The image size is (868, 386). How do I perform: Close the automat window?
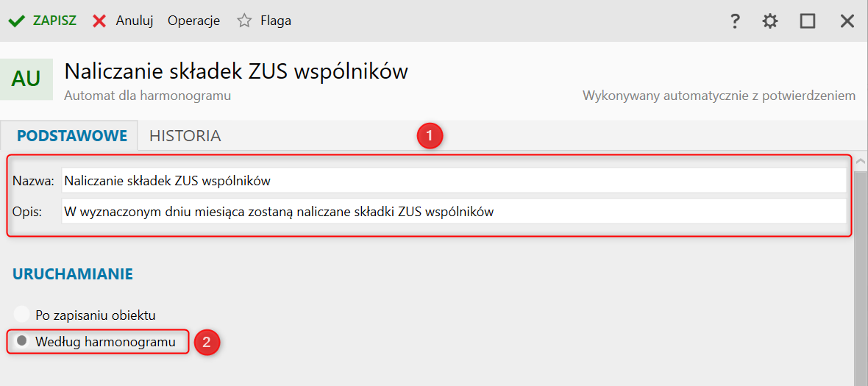coord(847,21)
